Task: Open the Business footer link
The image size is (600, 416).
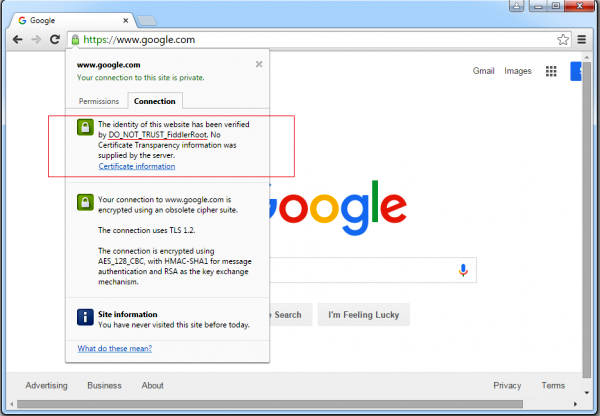Action: click(x=104, y=385)
